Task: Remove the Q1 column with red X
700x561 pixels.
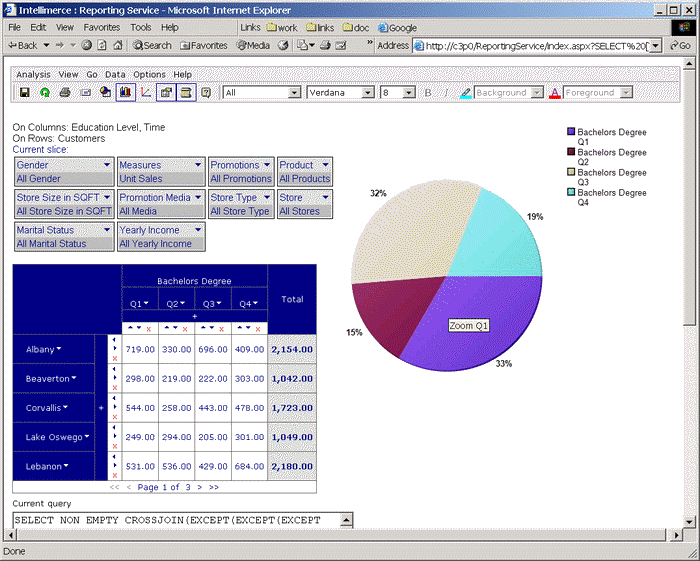Action: point(149,329)
